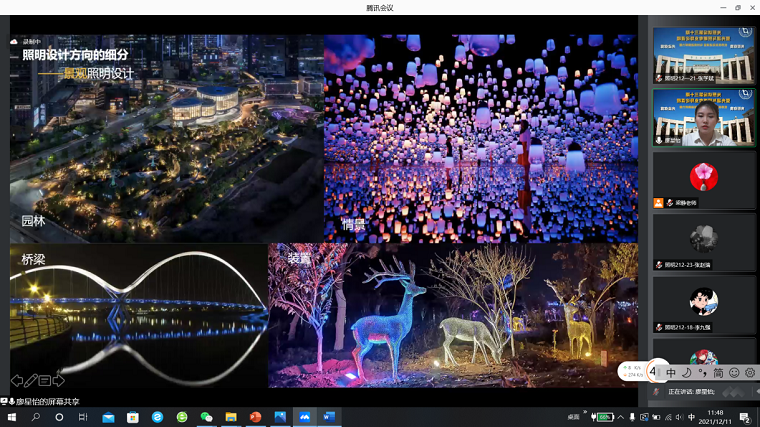This screenshot has width=760, height=427.
Task: Toggle Simplified Chinese (简) mode in the IME bar
Action: click(x=718, y=372)
